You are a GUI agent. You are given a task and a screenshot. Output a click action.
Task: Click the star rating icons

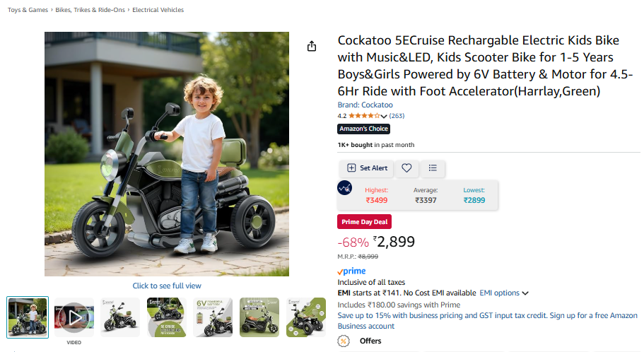[363, 116]
